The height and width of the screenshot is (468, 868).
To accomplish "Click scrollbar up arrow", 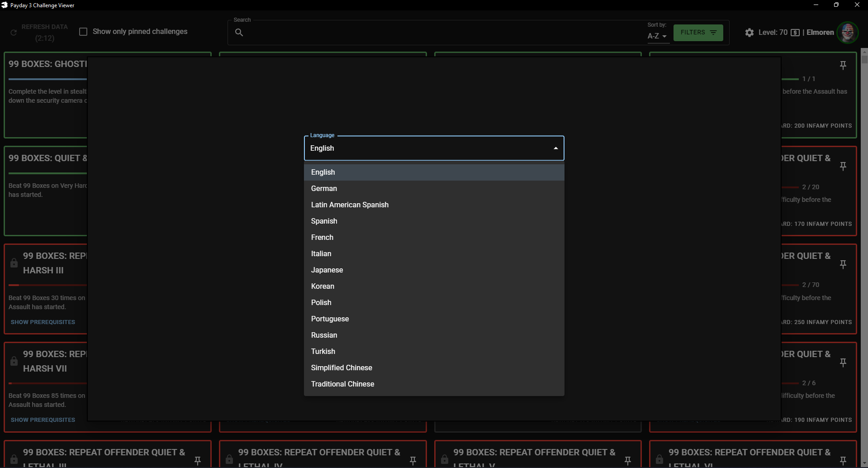I will [x=864, y=51].
